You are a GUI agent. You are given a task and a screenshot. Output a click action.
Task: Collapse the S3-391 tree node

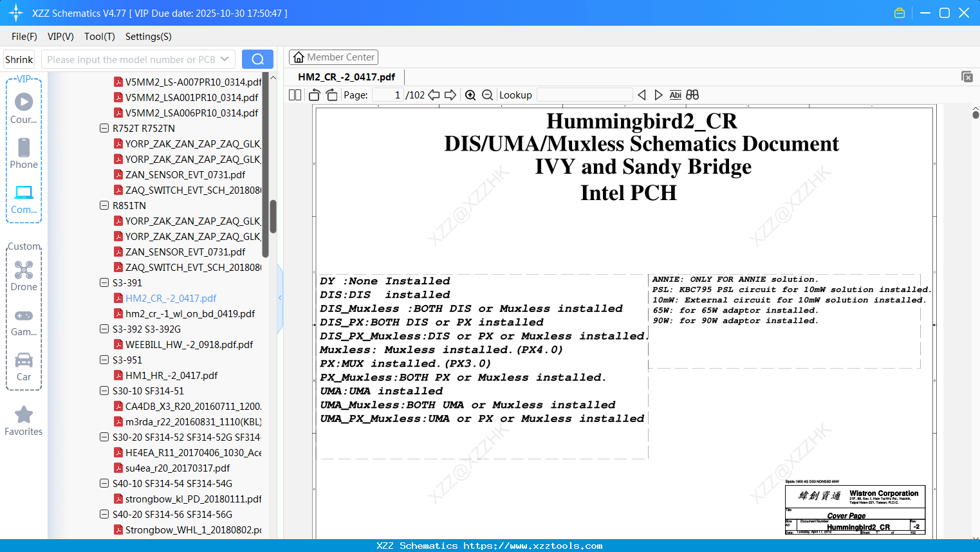point(104,282)
